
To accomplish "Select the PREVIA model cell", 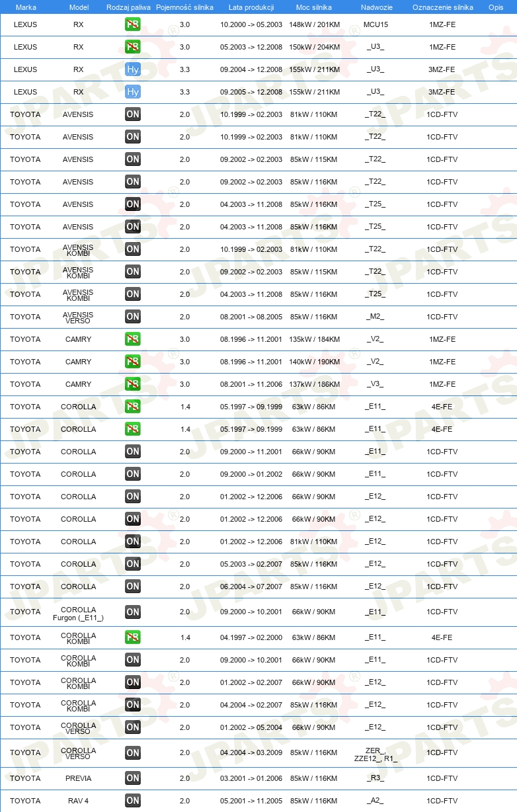I will tap(79, 778).
